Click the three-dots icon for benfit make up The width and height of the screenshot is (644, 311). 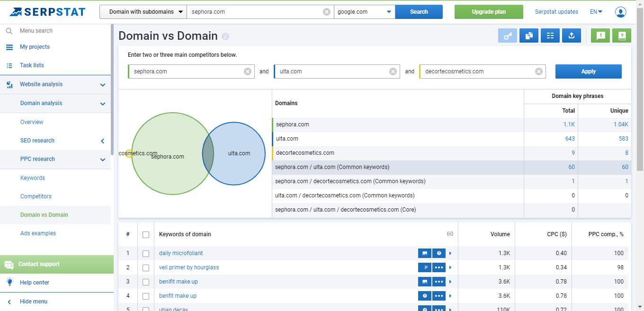click(439, 296)
